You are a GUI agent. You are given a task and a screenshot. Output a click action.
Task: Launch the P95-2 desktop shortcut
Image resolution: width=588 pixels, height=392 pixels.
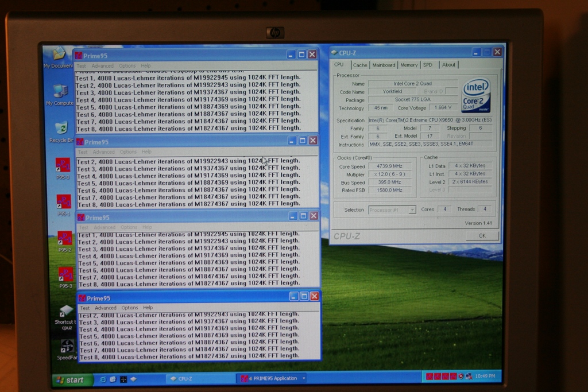point(65,238)
